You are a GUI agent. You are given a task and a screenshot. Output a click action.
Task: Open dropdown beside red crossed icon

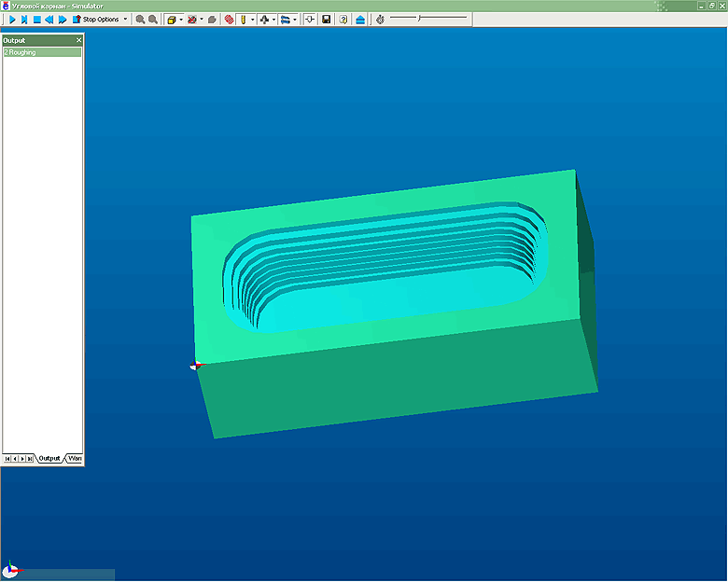click(202, 20)
